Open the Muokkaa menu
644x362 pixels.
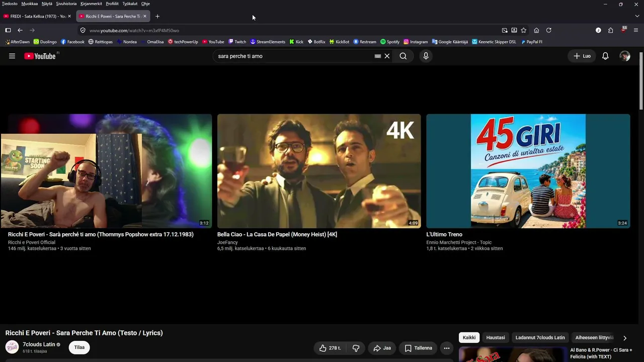[x=30, y=4]
